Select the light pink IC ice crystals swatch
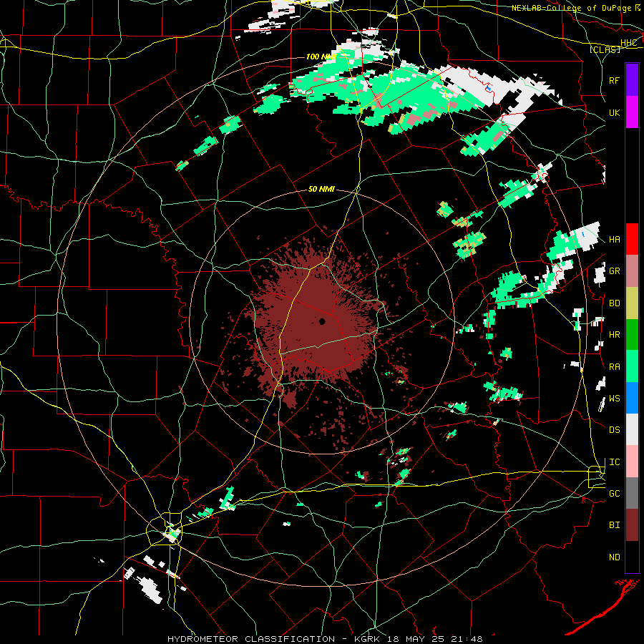Image resolution: width=644 pixels, height=644 pixels. pos(632,462)
